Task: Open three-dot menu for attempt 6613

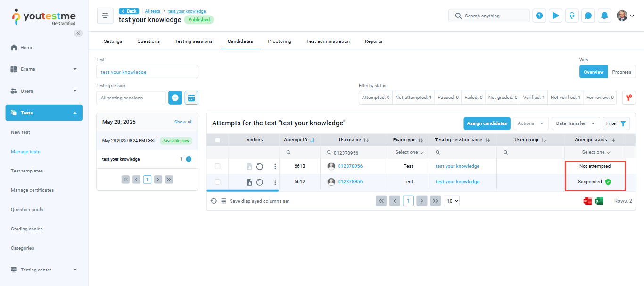Action: click(275, 166)
